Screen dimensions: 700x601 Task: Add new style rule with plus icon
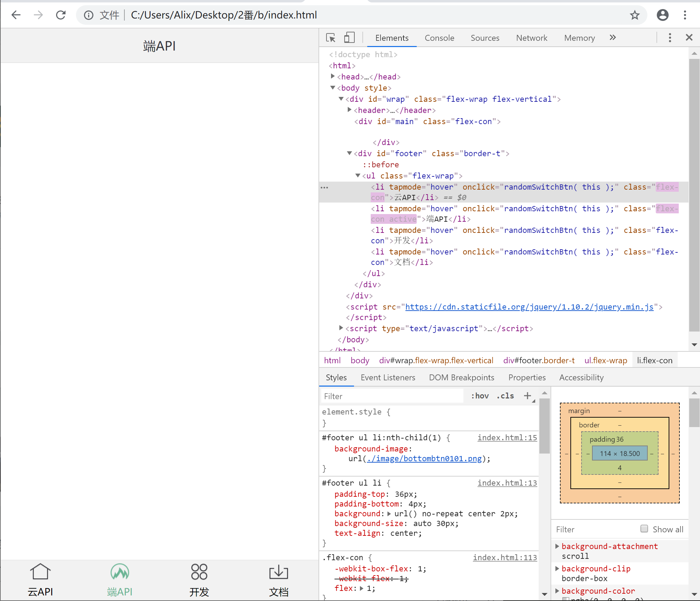[x=527, y=396]
